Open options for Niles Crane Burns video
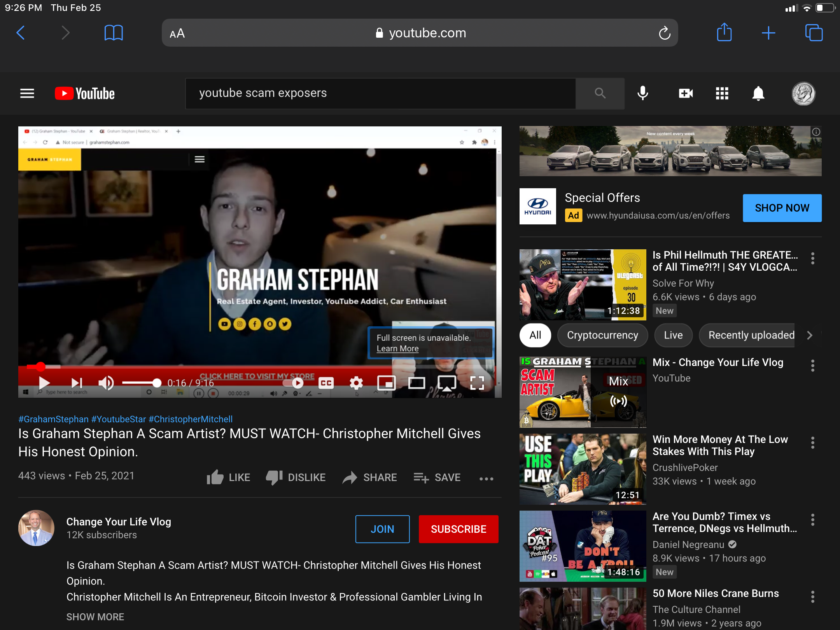Screen dimensions: 840x630 812,597
